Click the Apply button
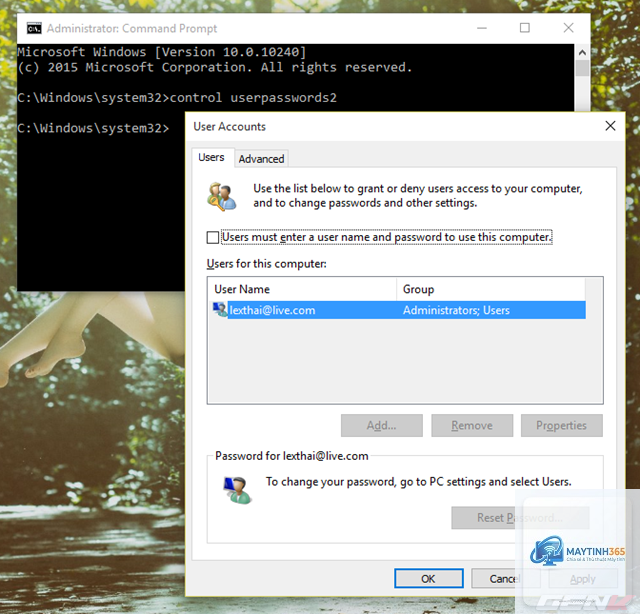Viewport: 640px width, 614px height. pyautogui.click(x=582, y=578)
